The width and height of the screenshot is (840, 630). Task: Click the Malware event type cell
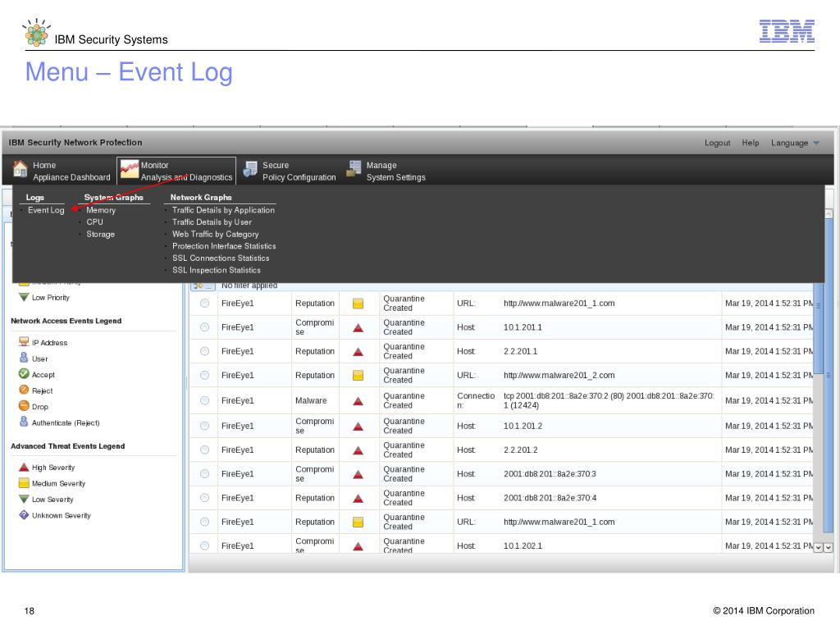[x=311, y=400]
